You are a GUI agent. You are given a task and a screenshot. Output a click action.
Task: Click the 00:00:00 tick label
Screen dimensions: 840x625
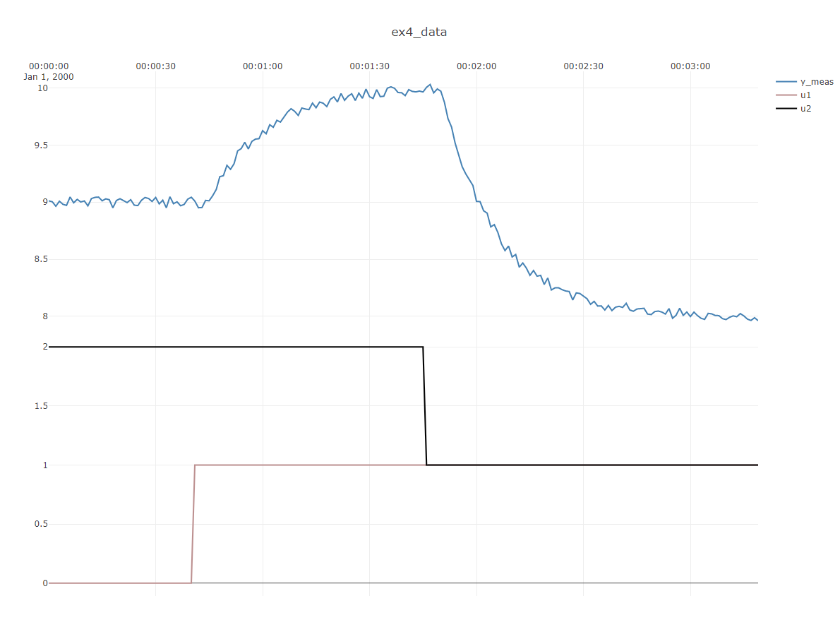49,66
